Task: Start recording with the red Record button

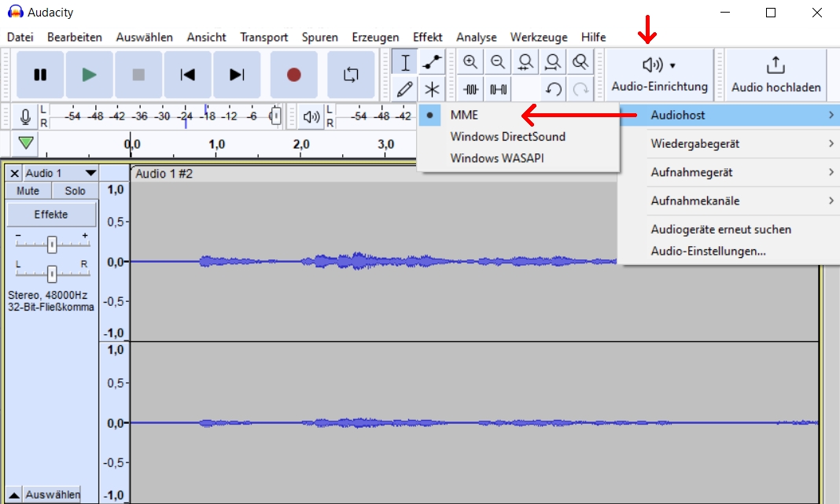Action: [x=293, y=75]
